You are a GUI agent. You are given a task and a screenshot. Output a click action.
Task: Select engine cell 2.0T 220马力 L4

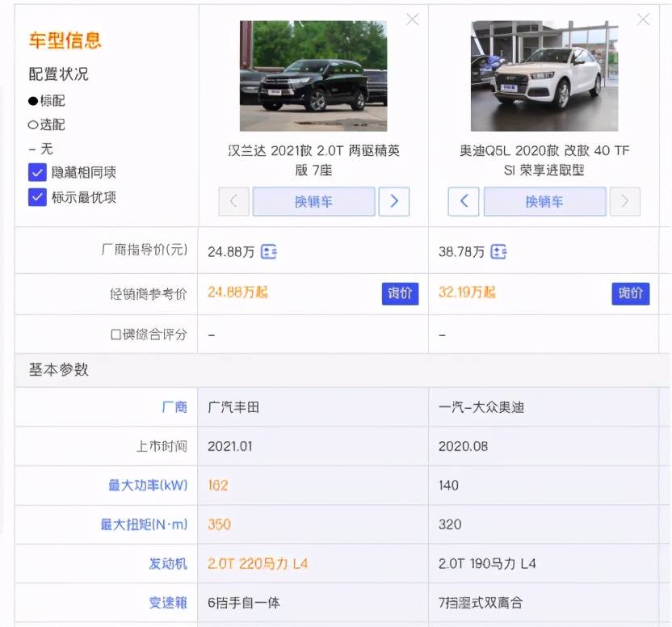click(x=258, y=563)
